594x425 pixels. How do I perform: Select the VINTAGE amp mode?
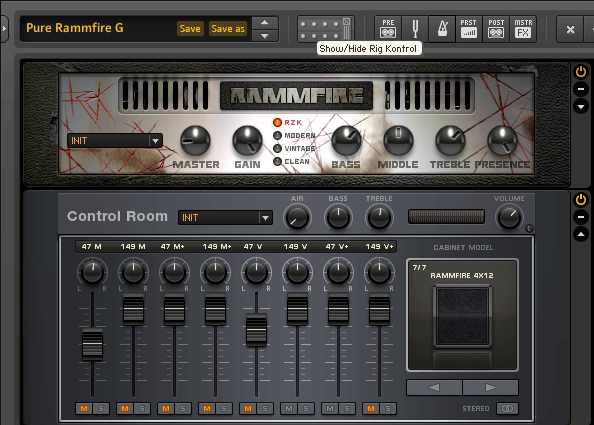[278, 148]
